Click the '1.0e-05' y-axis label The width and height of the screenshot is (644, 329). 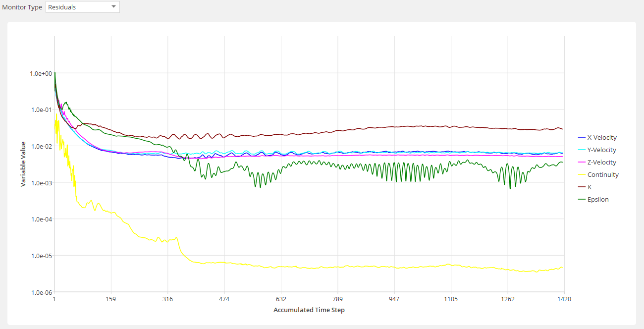tap(41, 256)
